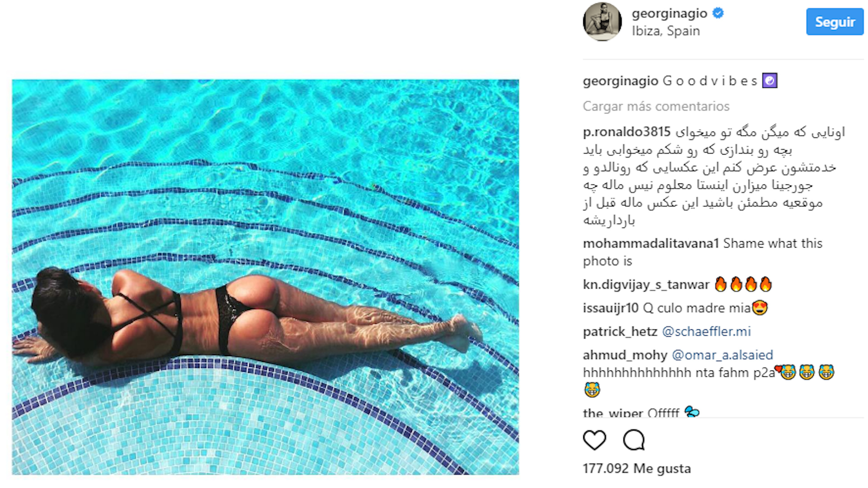868x488 pixels.
Task: Load more comments via Cargar más comentarios
Action: (x=656, y=106)
